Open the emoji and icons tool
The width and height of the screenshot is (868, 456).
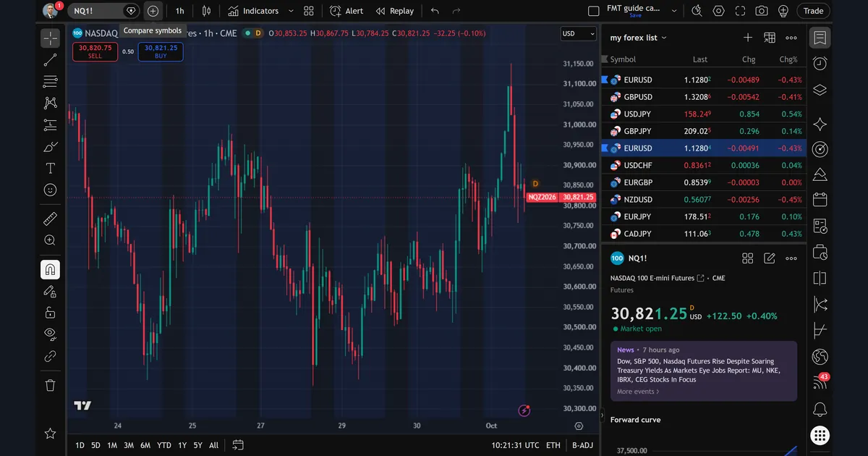tap(50, 190)
